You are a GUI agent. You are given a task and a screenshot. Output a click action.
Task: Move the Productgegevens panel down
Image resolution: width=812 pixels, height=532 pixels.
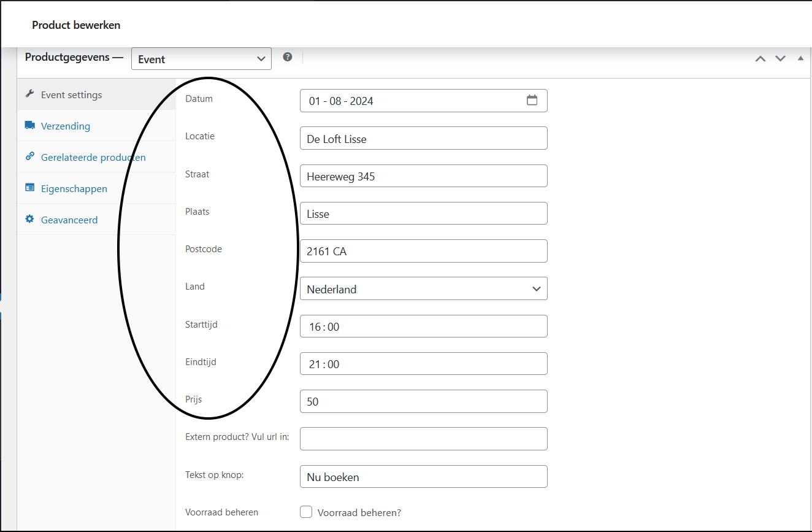(780, 59)
